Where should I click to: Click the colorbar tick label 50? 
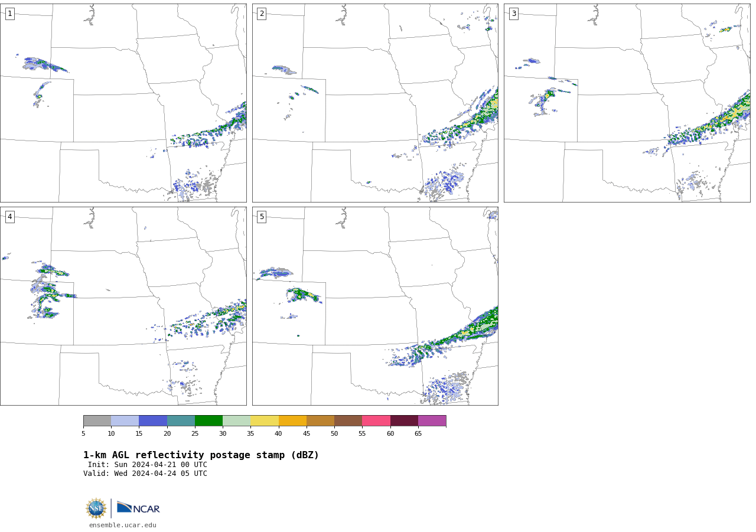(x=334, y=434)
